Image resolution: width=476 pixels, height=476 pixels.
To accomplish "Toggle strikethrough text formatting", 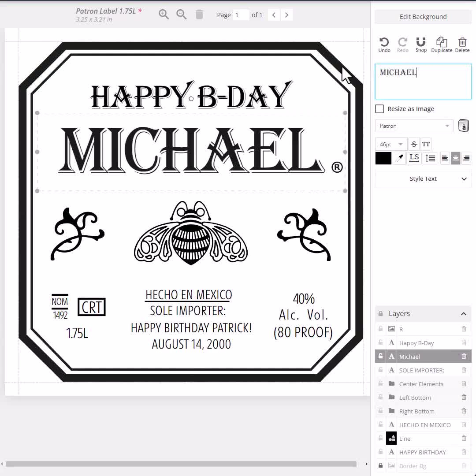I will 414,144.
